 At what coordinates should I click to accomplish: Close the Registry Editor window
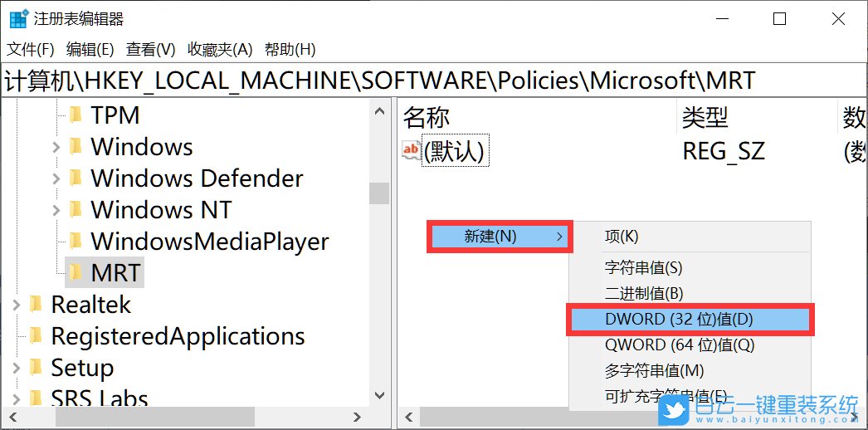[x=838, y=19]
